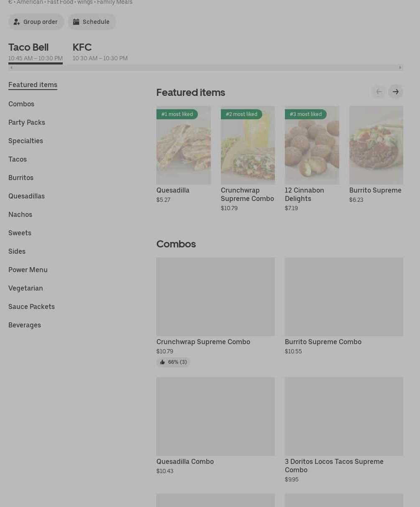The image size is (420, 507).
Task: Click the Burrito Supreme Combo title
Action: click(323, 342)
